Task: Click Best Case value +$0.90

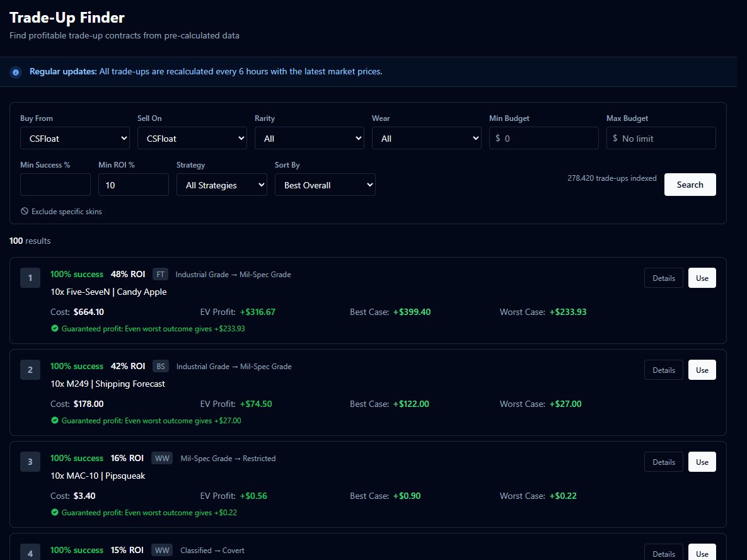Action: click(x=407, y=496)
